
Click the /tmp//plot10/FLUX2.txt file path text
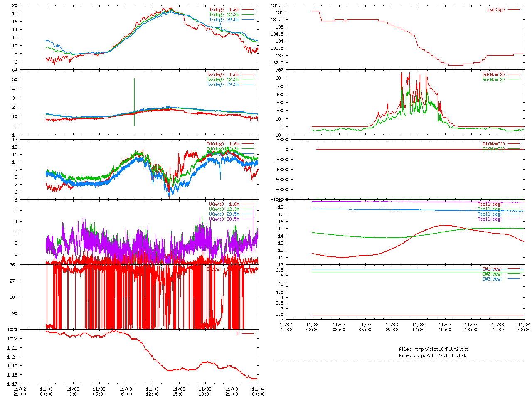pyautogui.click(x=433, y=349)
